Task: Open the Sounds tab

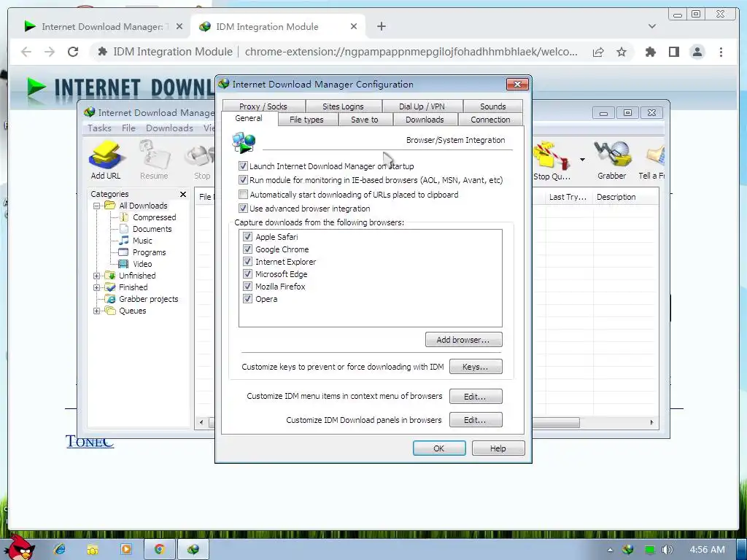Action: pos(492,106)
